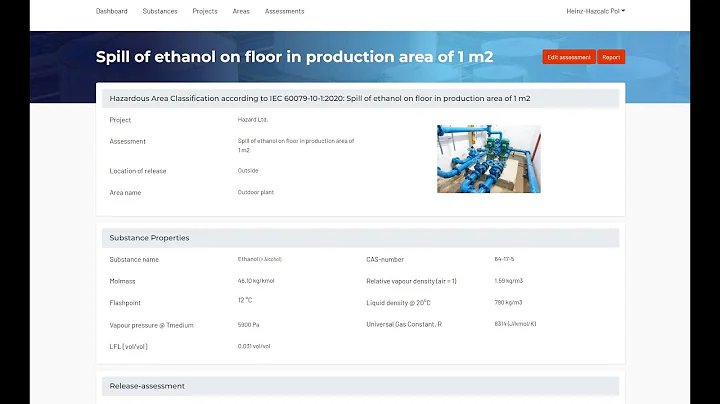Click the 'Liquid density @ 20°C' label

pos(398,303)
